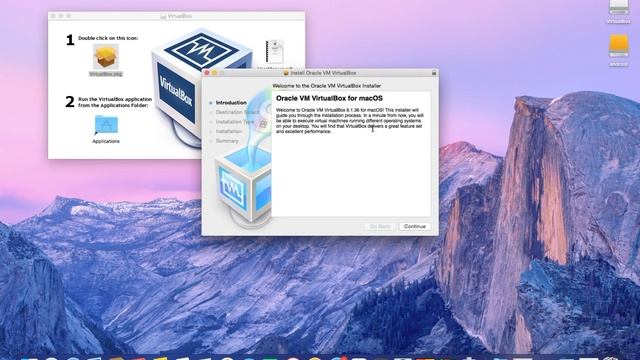
Task: Select the Installation step in installer sidebar
Action: pyautogui.click(x=229, y=131)
